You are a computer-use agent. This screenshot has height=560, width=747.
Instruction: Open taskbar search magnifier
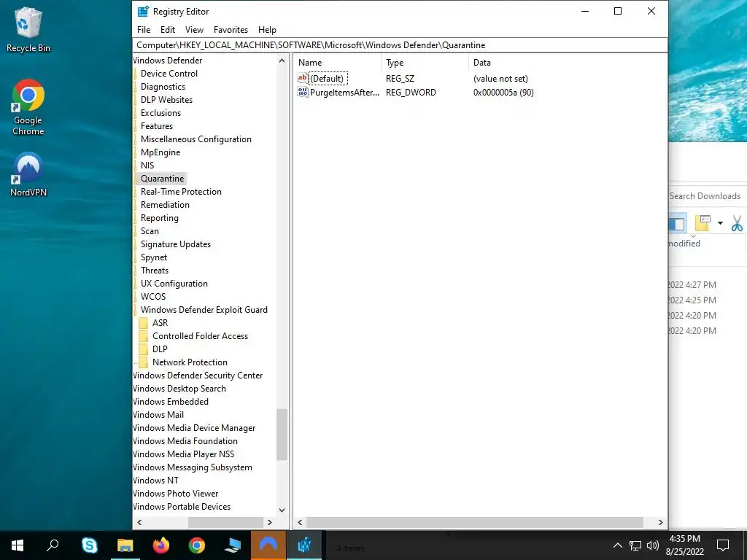[x=53, y=545]
